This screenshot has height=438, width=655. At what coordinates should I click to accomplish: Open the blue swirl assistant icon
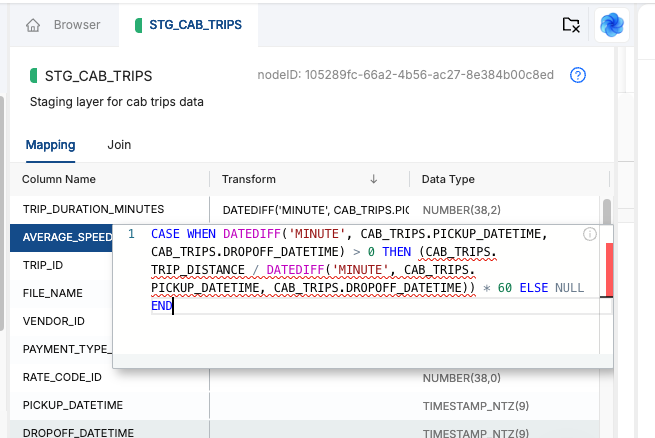pyautogui.click(x=612, y=25)
